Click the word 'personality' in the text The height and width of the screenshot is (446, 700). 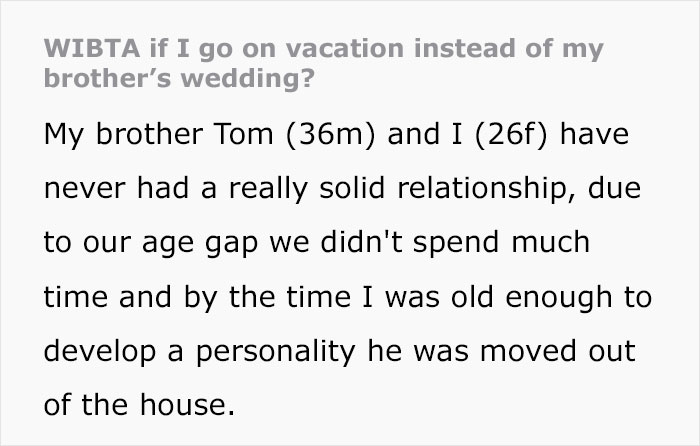coord(275,352)
